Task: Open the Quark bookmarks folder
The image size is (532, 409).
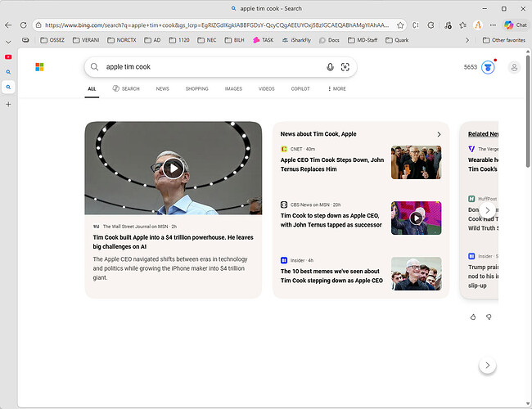Action: pos(397,40)
